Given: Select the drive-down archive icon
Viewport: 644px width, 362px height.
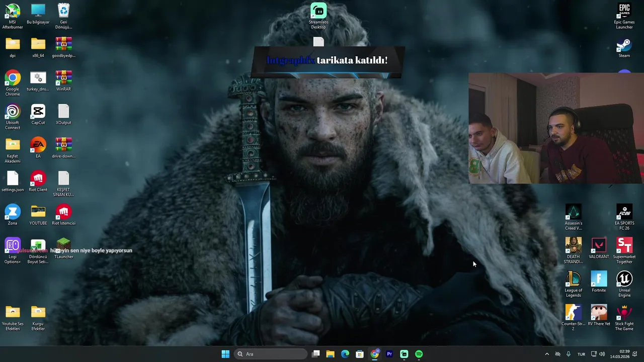Looking at the screenshot, I should (x=63, y=148).
